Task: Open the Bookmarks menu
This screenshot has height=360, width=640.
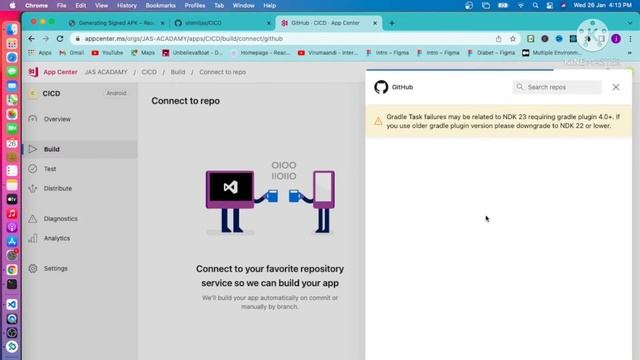Action: [x=160, y=6]
